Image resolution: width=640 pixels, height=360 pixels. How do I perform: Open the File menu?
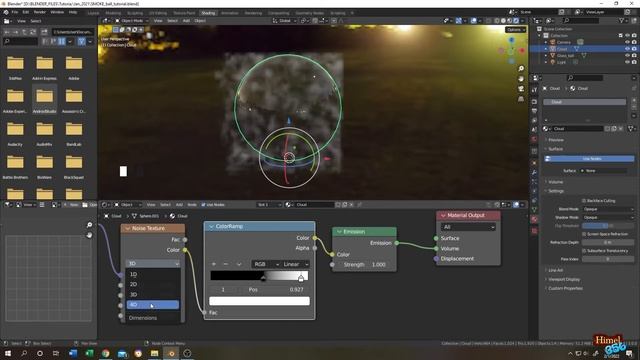tap(15, 12)
